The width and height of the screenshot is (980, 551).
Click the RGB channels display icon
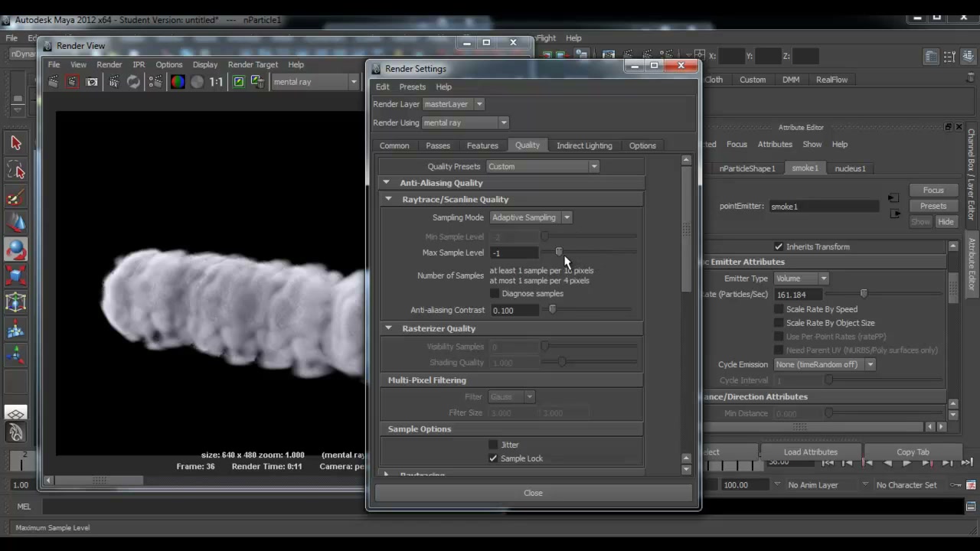tap(178, 82)
